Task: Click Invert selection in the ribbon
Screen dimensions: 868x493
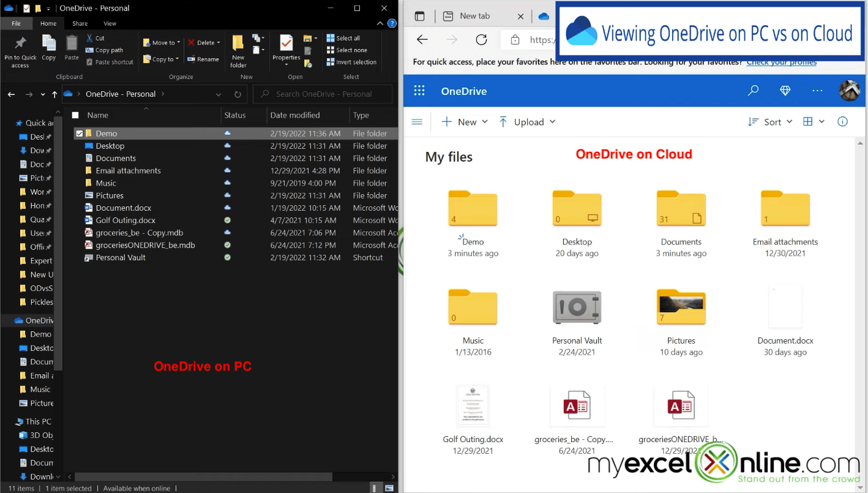Action: (x=351, y=62)
